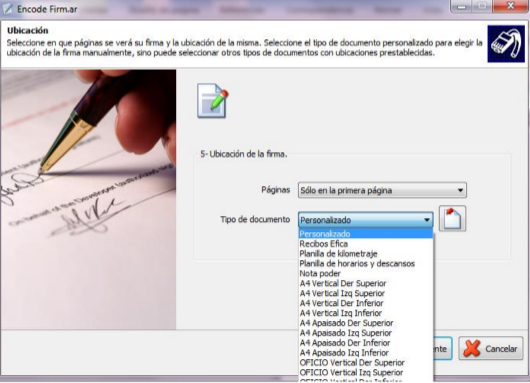Choose Nota poder option

[365, 273]
